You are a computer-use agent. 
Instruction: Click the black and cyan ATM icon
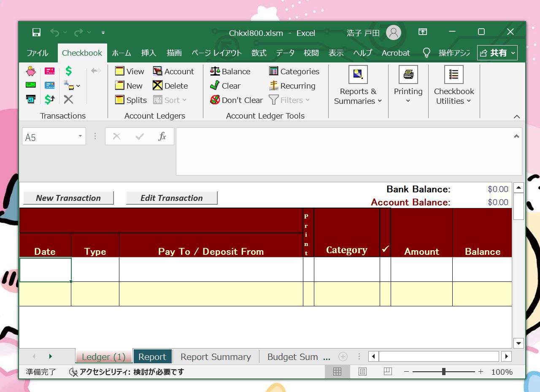point(31,99)
